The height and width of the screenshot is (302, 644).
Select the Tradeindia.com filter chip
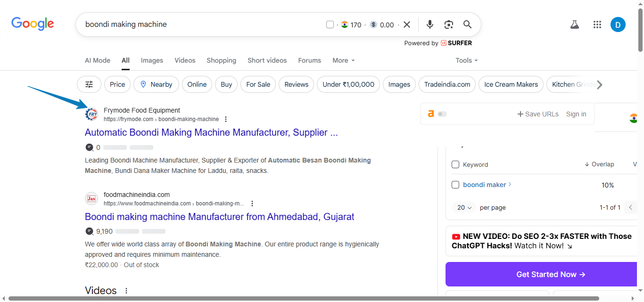pyautogui.click(x=447, y=84)
